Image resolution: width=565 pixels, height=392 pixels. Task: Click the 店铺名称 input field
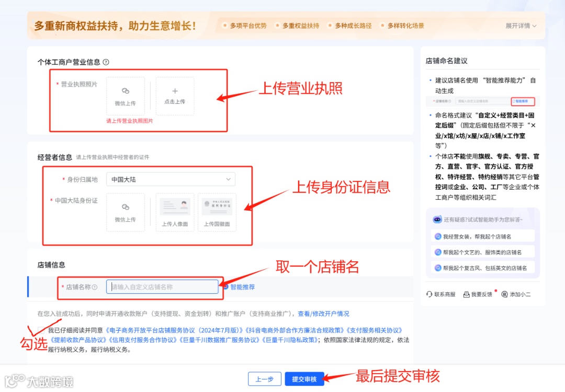[x=162, y=287]
